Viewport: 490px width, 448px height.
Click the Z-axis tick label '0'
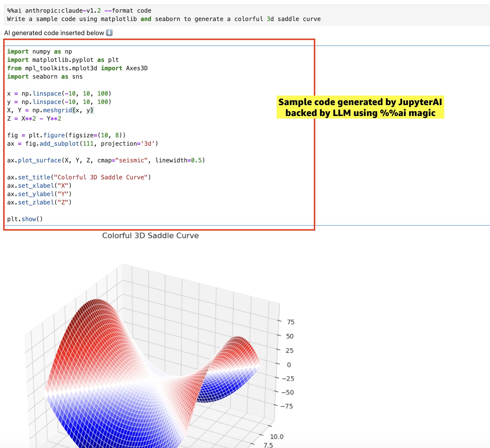(289, 365)
